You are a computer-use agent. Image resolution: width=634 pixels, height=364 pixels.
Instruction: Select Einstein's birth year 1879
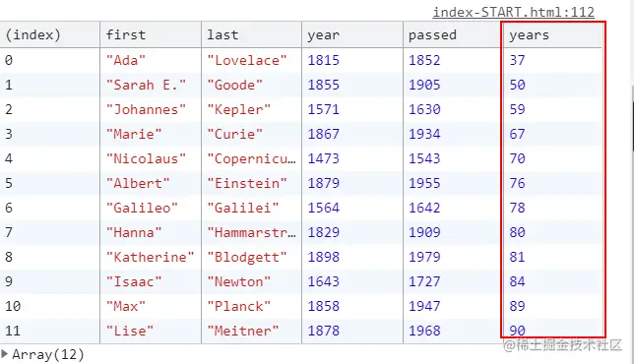[323, 183]
